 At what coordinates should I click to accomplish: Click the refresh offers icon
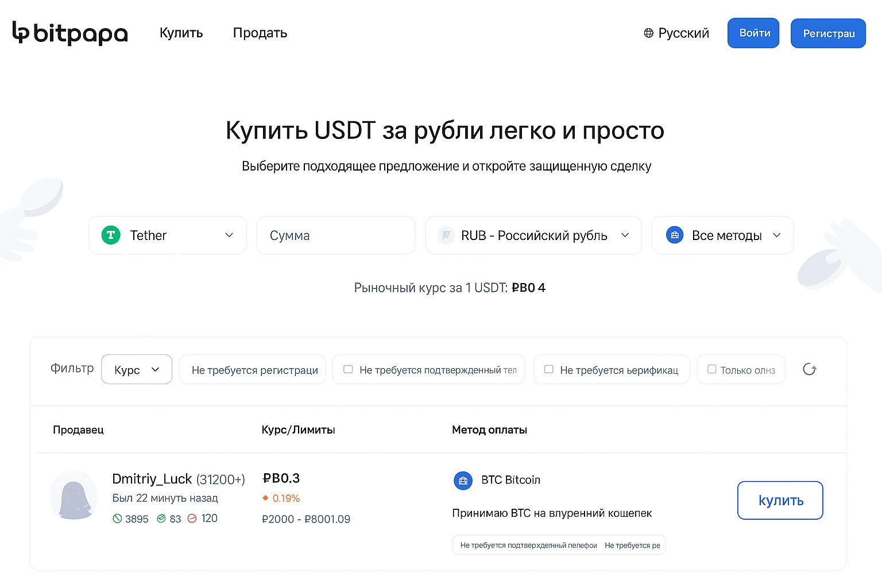point(810,369)
